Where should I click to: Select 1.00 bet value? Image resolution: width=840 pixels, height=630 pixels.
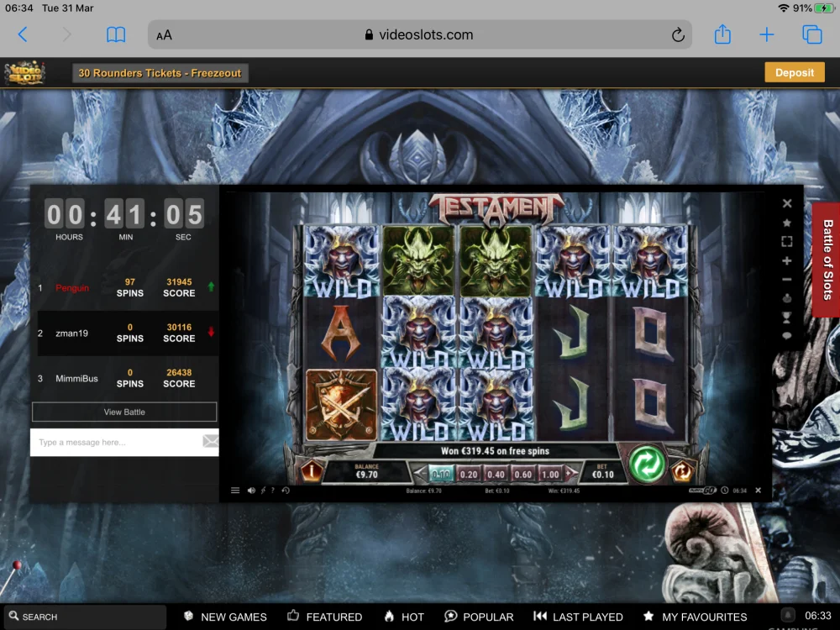tap(550, 474)
